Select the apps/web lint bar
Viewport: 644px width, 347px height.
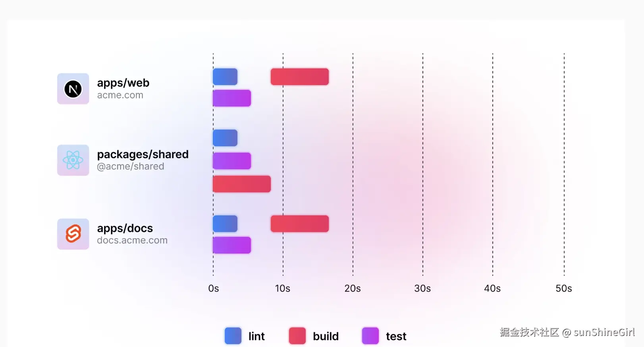(225, 77)
